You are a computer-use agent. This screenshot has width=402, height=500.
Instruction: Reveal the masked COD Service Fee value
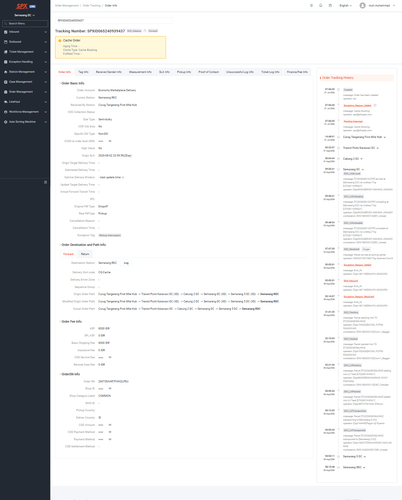(110, 357)
